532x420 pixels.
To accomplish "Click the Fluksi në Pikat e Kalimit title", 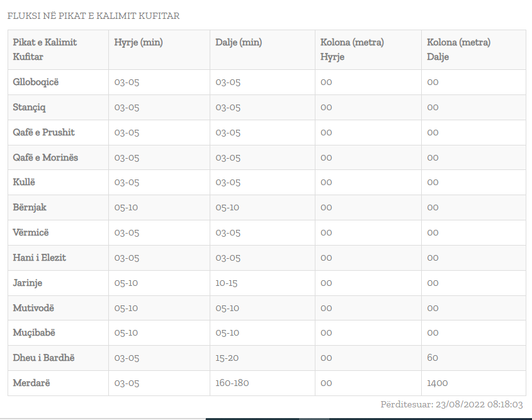I will pyautogui.click(x=93, y=16).
